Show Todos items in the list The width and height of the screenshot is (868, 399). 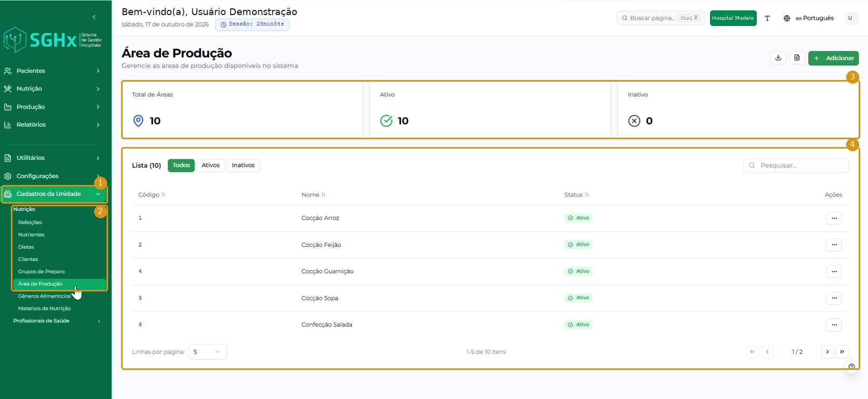(181, 165)
